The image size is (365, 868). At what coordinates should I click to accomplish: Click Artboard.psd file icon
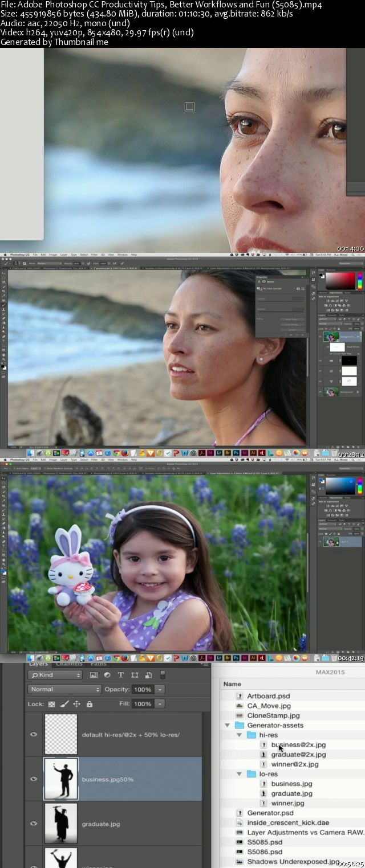pyautogui.click(x=240, y=696)
